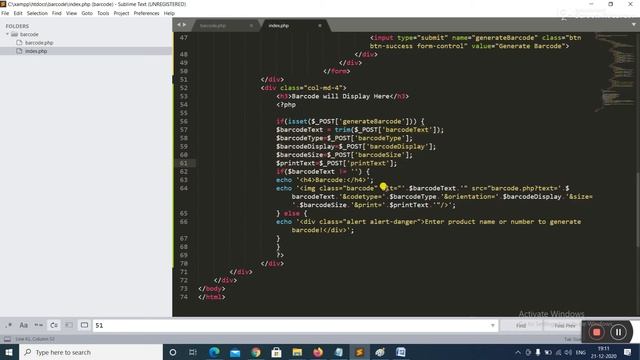The height and width of the screenshot is (360, 640).
Task: Open the notification center icon
Action: 628,352
